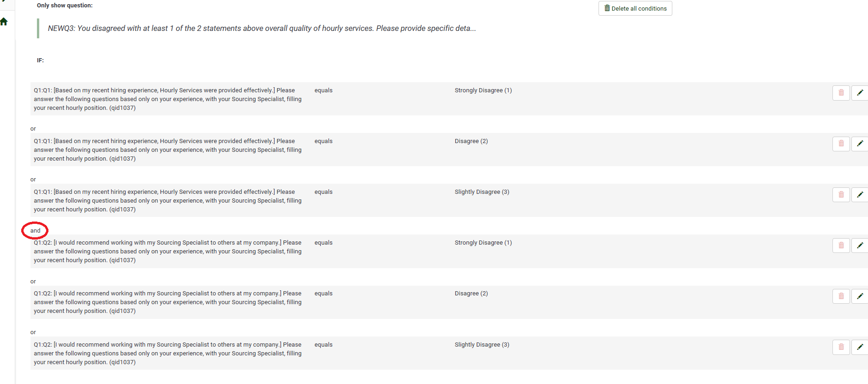Screen dimensions: 868x384
Task: Click 'equals' in Q1:Q1 Slightly Disagree (3) row
Action: point(323,192)
